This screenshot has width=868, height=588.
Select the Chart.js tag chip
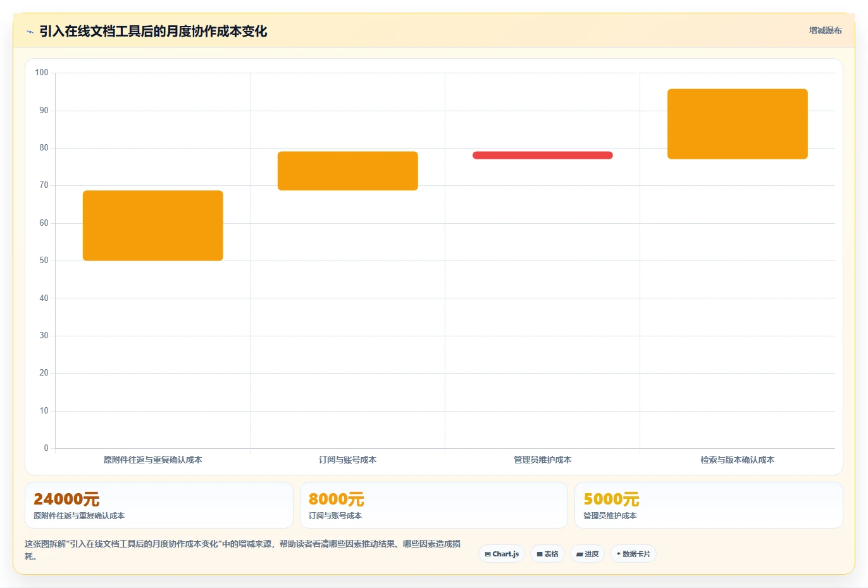[x=502, y=554]
